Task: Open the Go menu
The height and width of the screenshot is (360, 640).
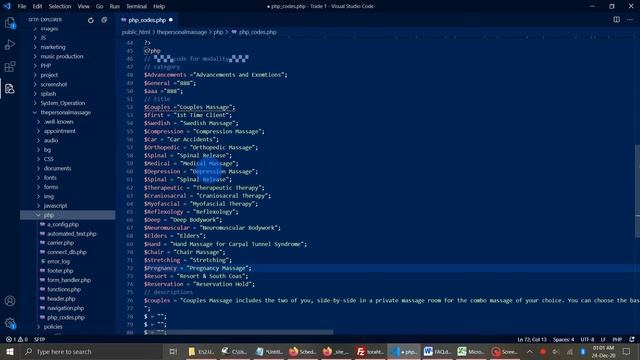Action: tap(100, 6)
